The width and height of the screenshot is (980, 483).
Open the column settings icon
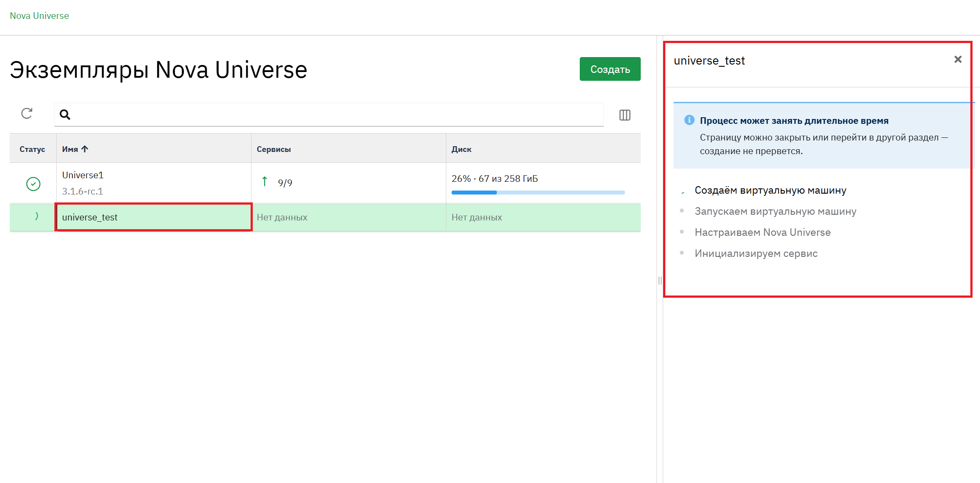(x=625, y=115)
